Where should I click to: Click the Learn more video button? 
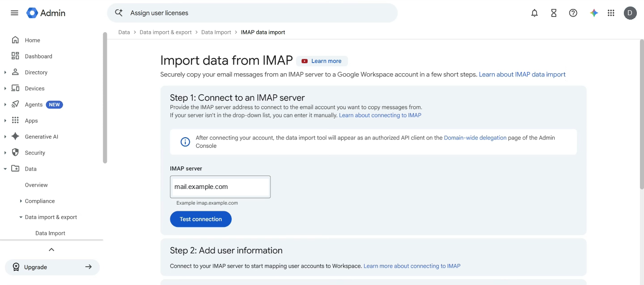[x=322, y=61]
